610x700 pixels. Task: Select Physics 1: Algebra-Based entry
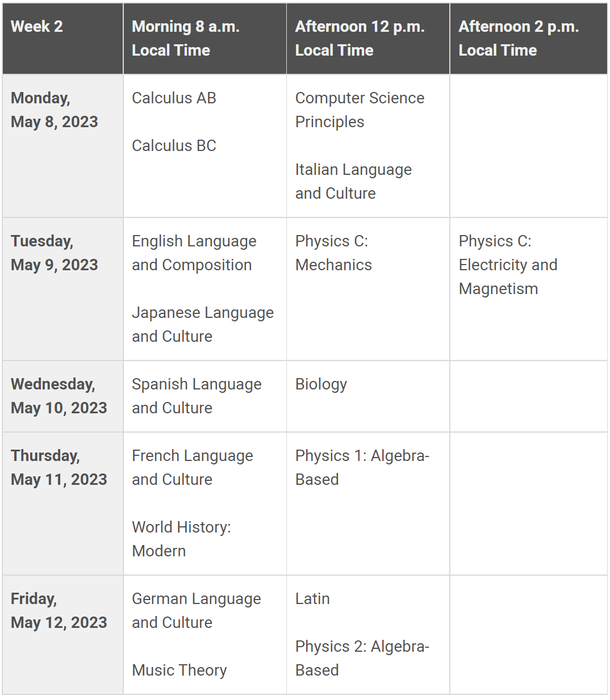pyautogui.click(x=362, y=468)
